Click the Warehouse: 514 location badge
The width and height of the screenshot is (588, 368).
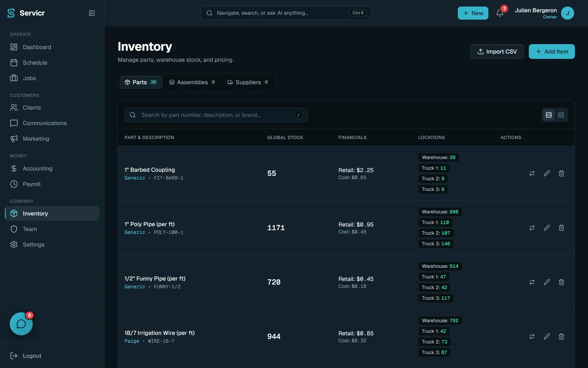(x=440, y=266)
